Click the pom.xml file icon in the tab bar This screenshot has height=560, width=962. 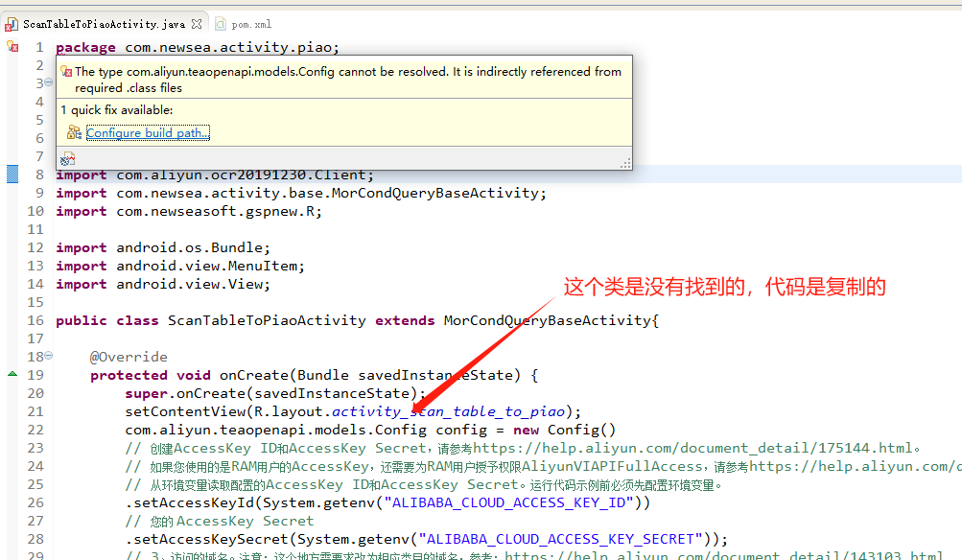221,24
